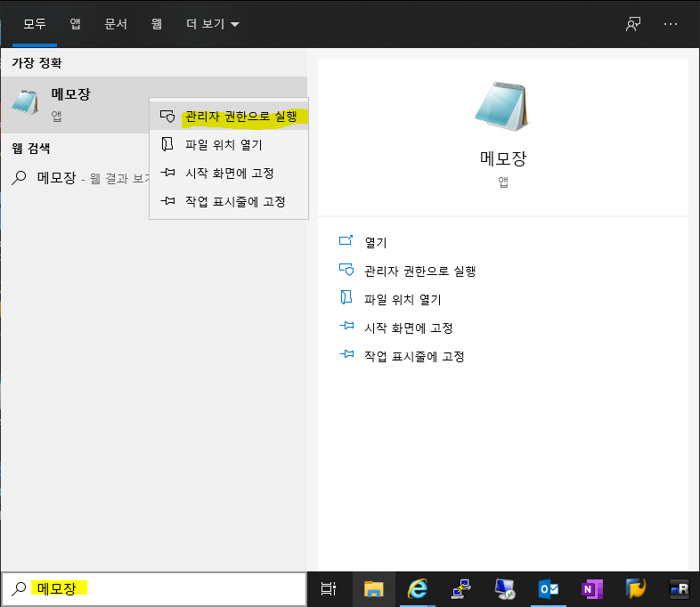Open Remote Desktop icon on the taskbar
The height and width of the screenshot is (607, 700).
click(505, 588)
